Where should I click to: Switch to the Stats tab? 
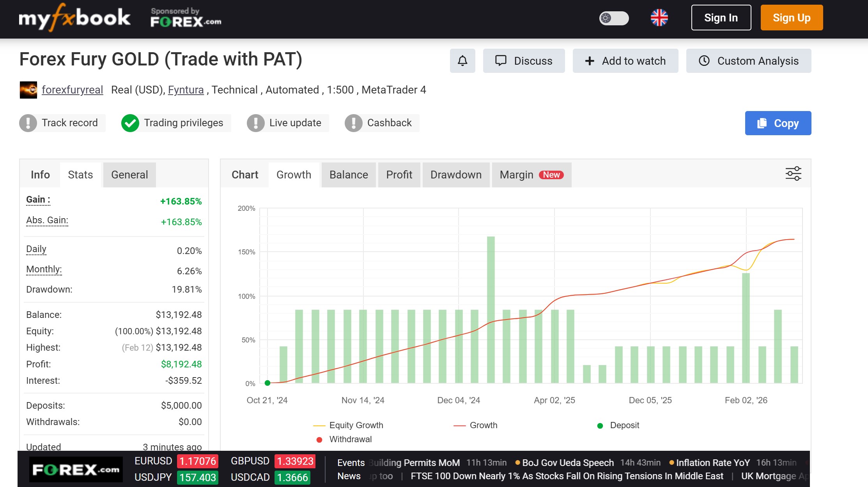80,175
